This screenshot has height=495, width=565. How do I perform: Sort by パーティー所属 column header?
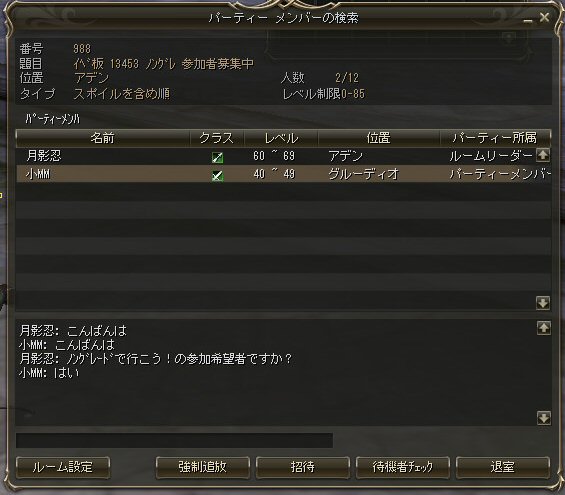tap(495, 138)
